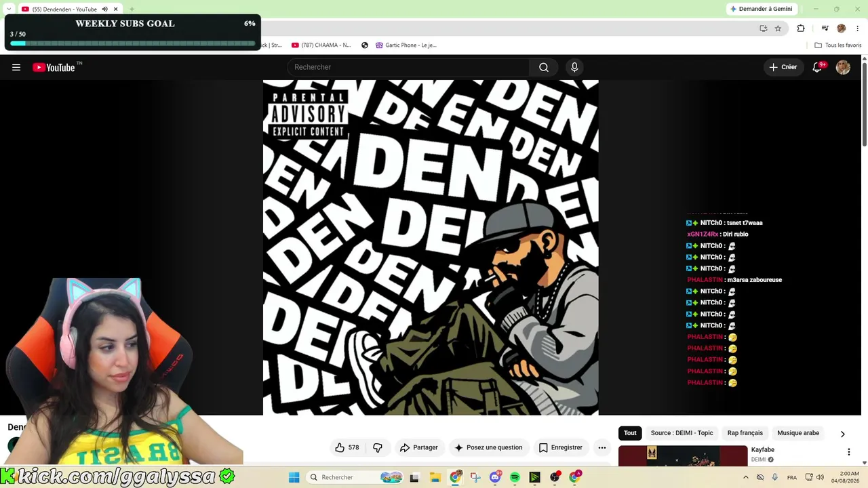Install the page as app icon
The width and height of the screenshot is (868, 488).
[x=763, y=28]
